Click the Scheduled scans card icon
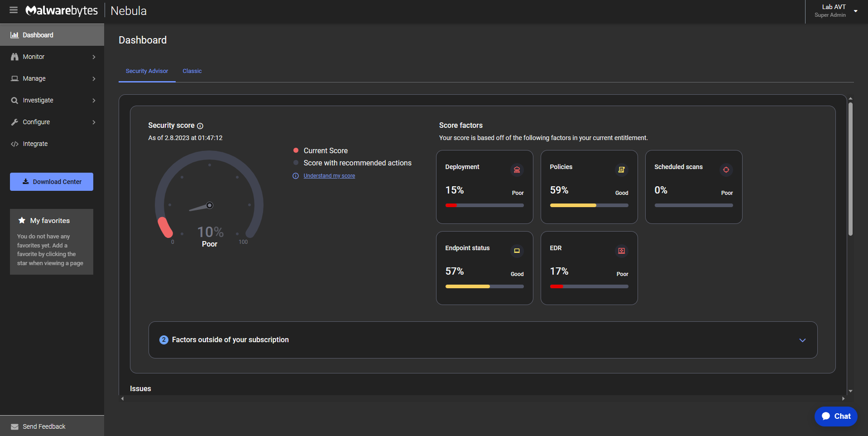Image resolution: width=868 pixels, height=436 pixels. click(726, 170)
